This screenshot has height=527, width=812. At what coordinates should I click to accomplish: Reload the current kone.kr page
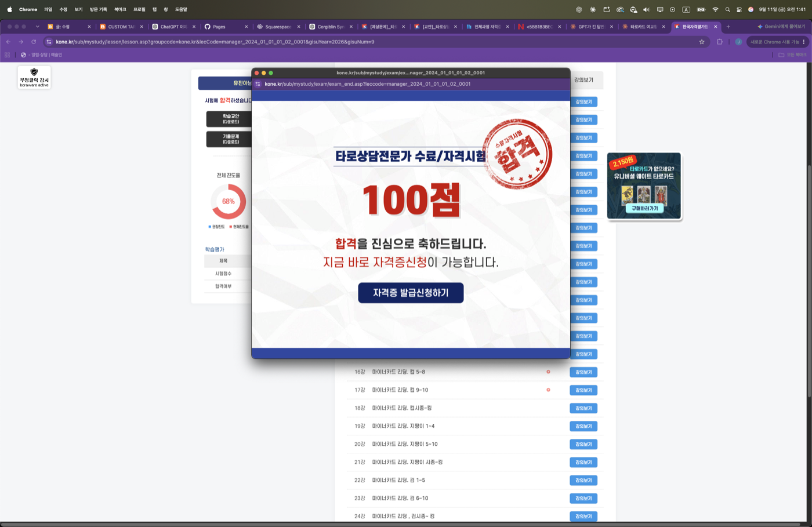pos(34,42)
